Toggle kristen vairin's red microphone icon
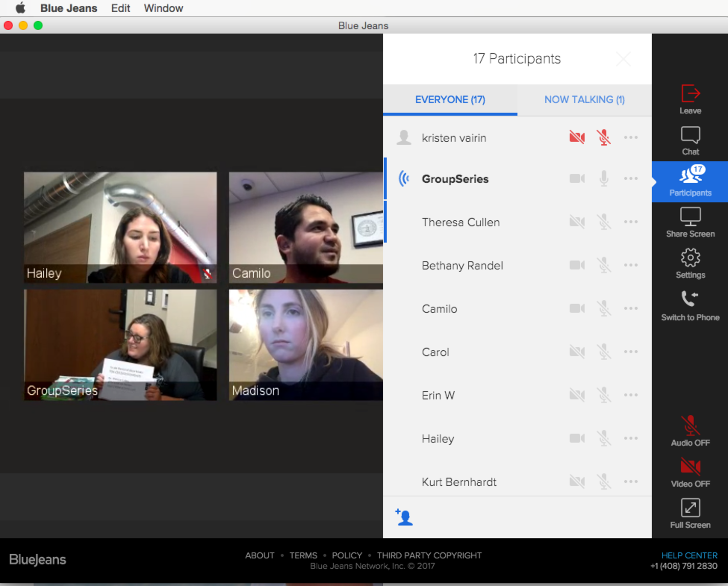Screen dimensions: 728x586 (604, 138)
